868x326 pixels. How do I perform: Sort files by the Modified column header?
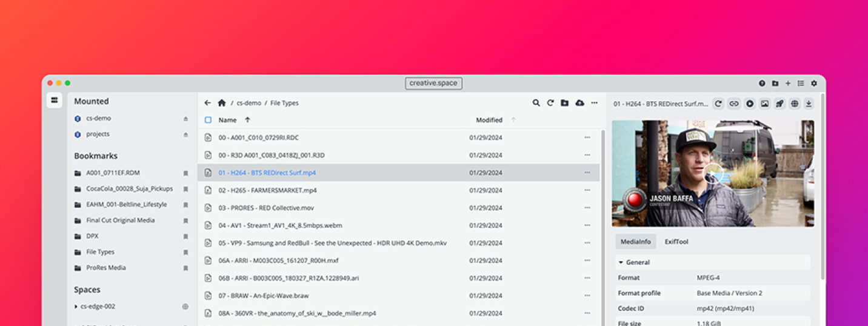[x=489, y=120]
